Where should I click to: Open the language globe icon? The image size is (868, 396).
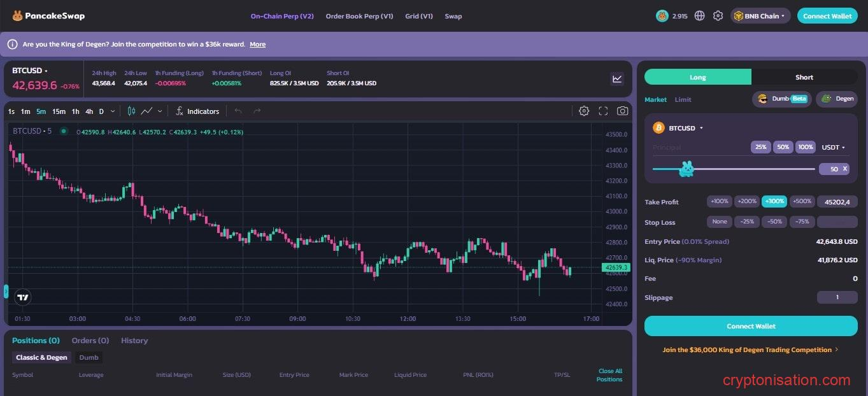[700, 16]
